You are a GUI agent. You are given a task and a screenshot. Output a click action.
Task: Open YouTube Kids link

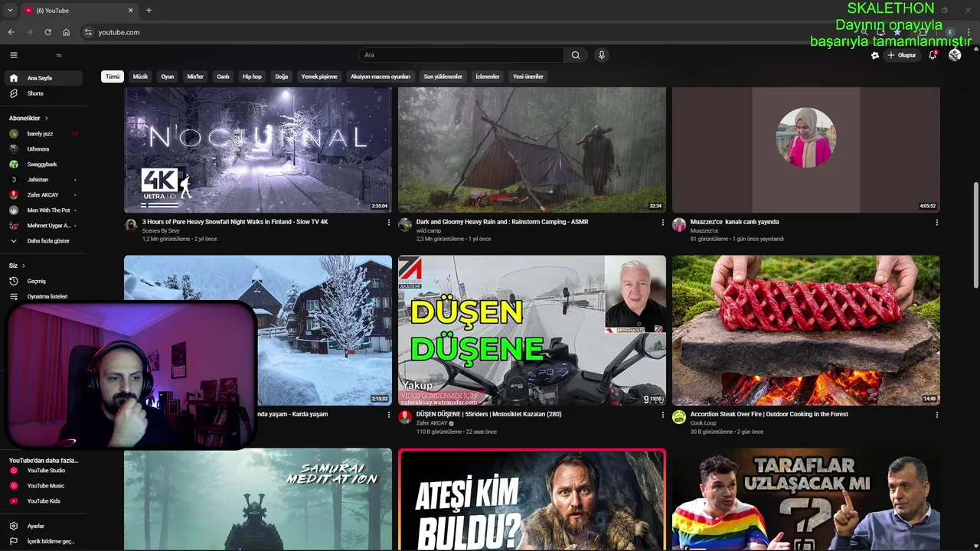coord(44,501)
